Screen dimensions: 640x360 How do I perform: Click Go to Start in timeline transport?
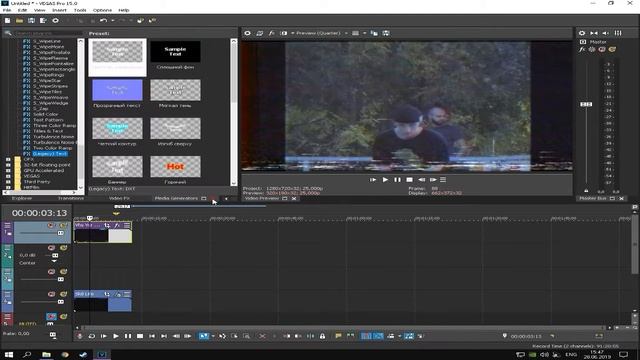click(152, 336)
